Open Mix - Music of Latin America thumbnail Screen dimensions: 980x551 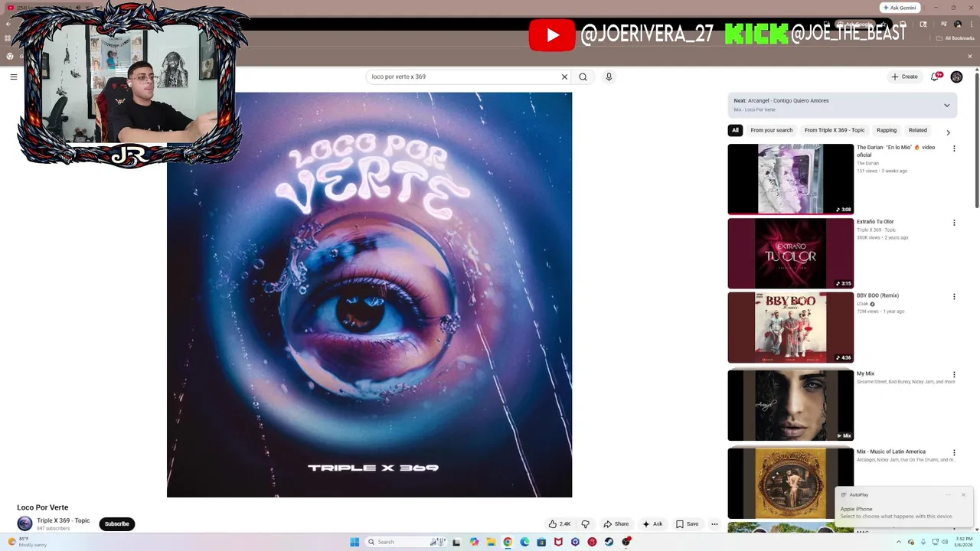point(791,484)
